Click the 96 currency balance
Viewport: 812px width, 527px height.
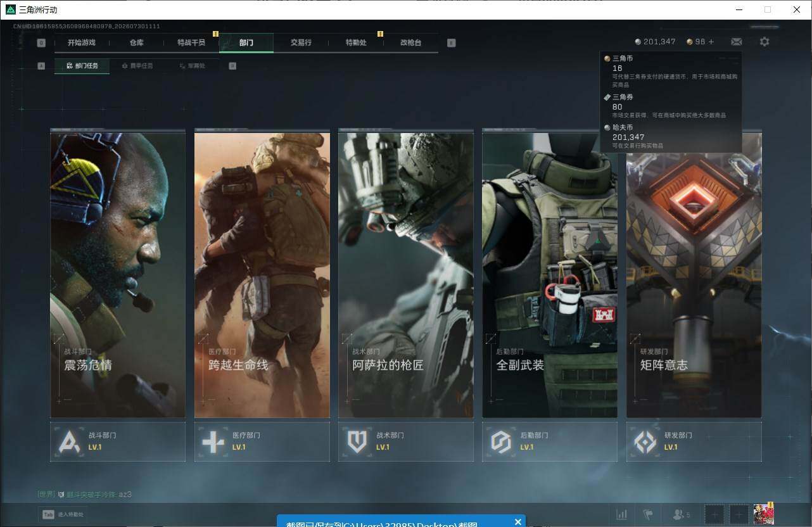(x=700, y=42)
